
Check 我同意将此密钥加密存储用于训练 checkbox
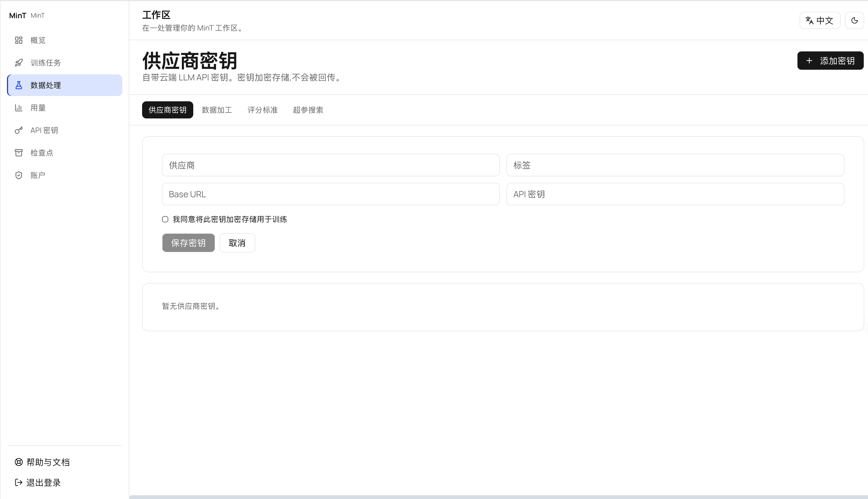(165, 219)
